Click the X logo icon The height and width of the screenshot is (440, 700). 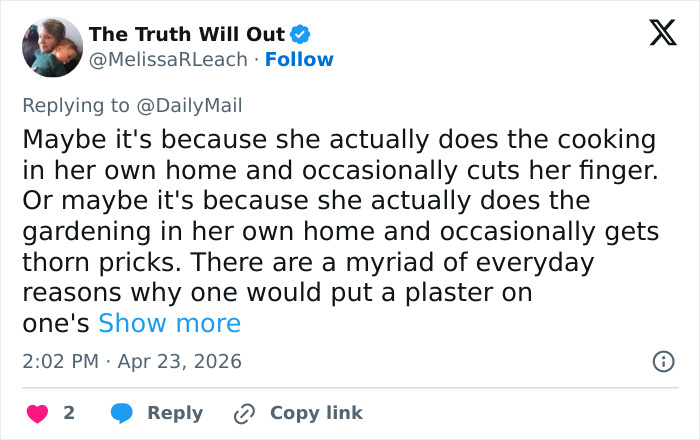click(656, 34)
